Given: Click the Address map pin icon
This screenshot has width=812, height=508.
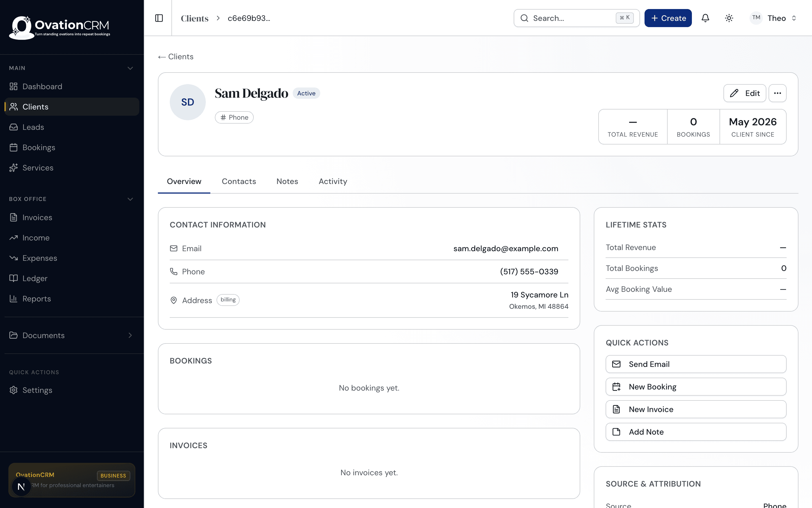Looking at the screenshot, I should tap(173, 300).
